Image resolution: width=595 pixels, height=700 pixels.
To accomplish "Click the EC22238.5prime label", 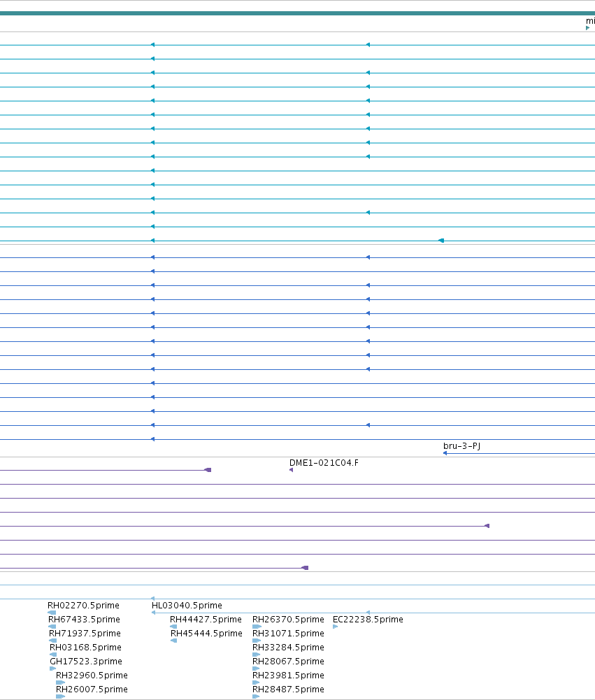I will click(x=368, y=619).
